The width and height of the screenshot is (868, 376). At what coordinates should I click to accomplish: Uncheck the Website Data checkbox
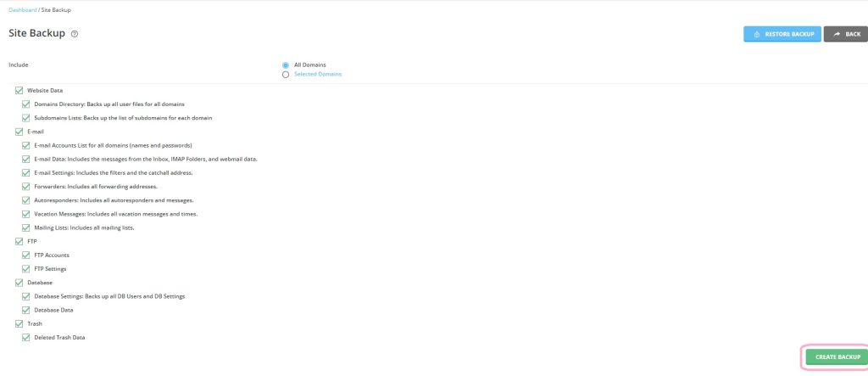pyautogui.click(x=19, y=90)
